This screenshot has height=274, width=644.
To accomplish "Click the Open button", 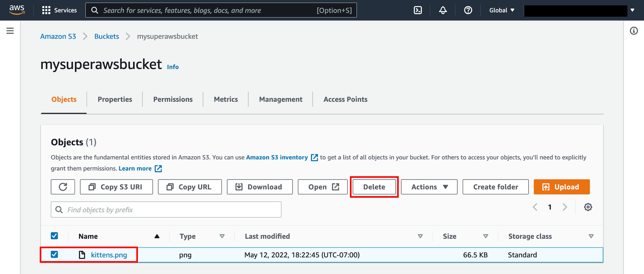I will click(323, 187).
